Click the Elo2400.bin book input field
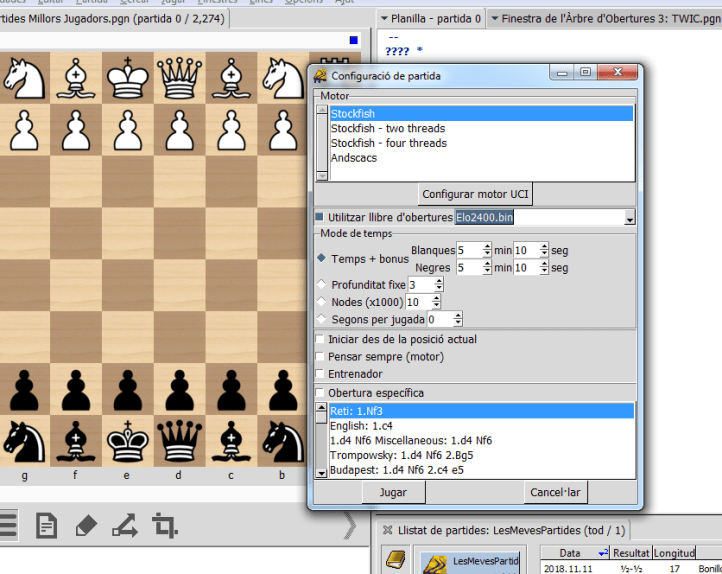Viewport: 722px width, 574px height. [540, 217]
